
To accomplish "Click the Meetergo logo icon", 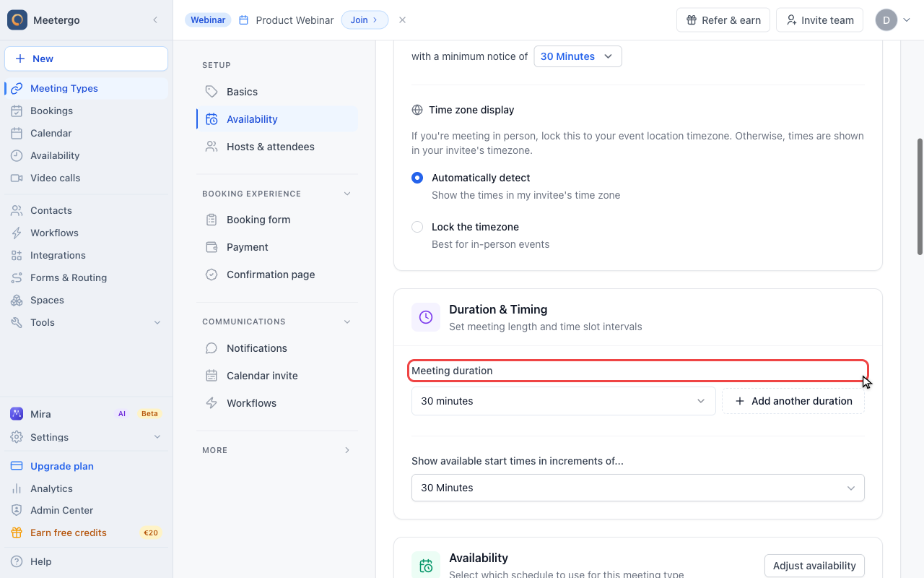I will coord(17,20).
